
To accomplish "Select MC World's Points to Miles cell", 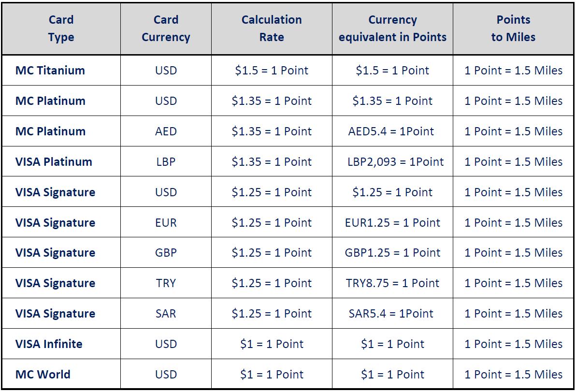I will click(513, 375).
